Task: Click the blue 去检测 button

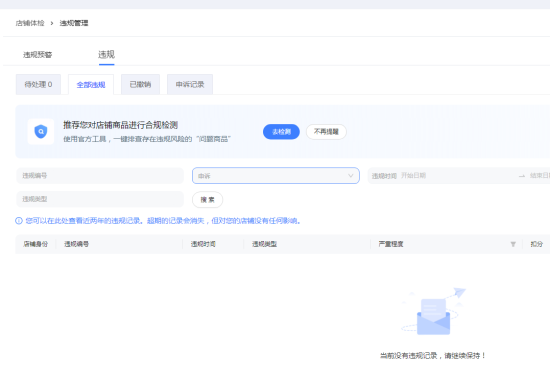Action: pos(281,132)
